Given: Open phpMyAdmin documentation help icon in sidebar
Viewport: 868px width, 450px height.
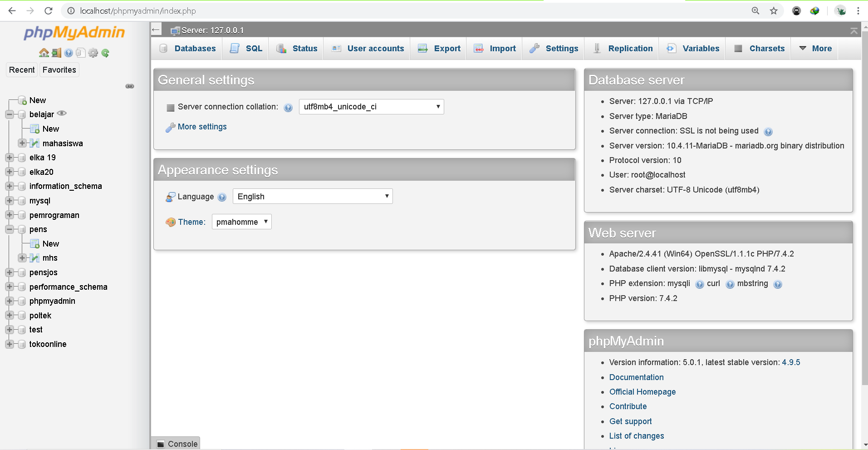Looking at the screenshot, I should coord(69,53).
